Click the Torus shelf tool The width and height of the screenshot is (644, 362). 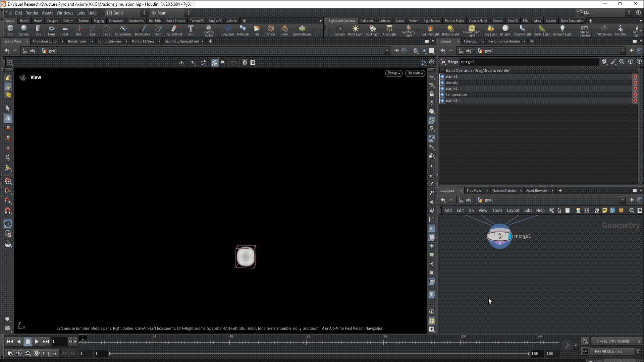pyautogui.click(x=51, y=30)
